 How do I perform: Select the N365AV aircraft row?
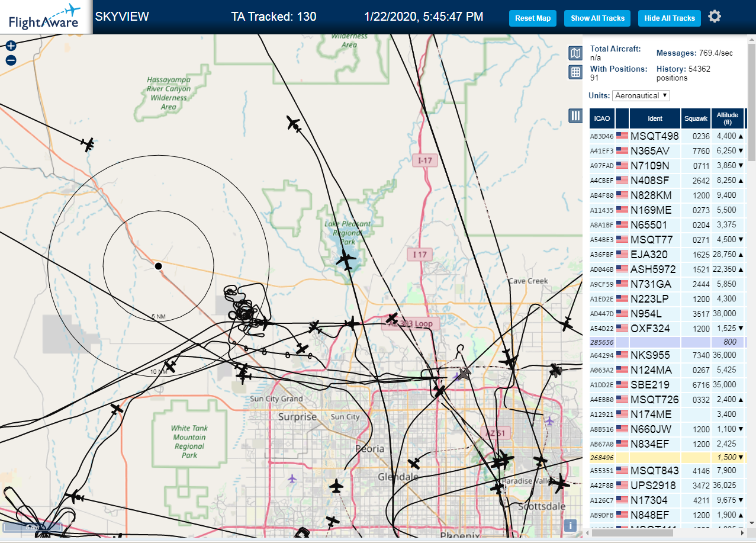pyautogui.click(x=667, y=150)
